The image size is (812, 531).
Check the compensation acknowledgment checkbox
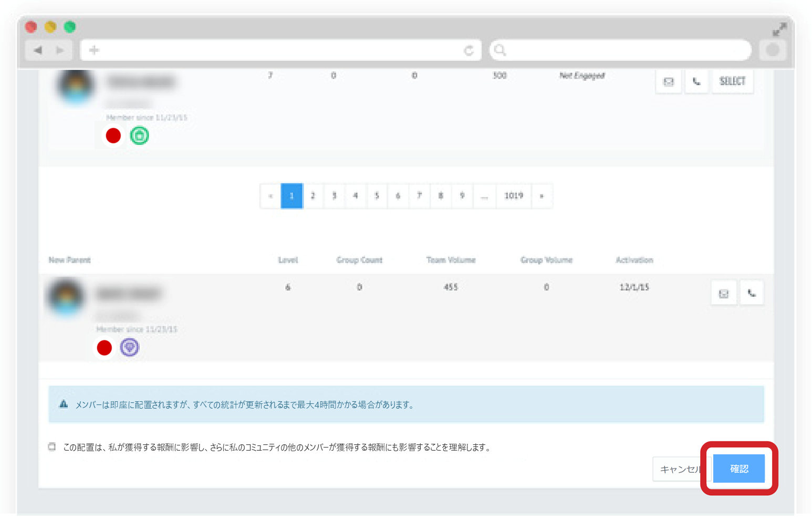click(x=52, y=447)
